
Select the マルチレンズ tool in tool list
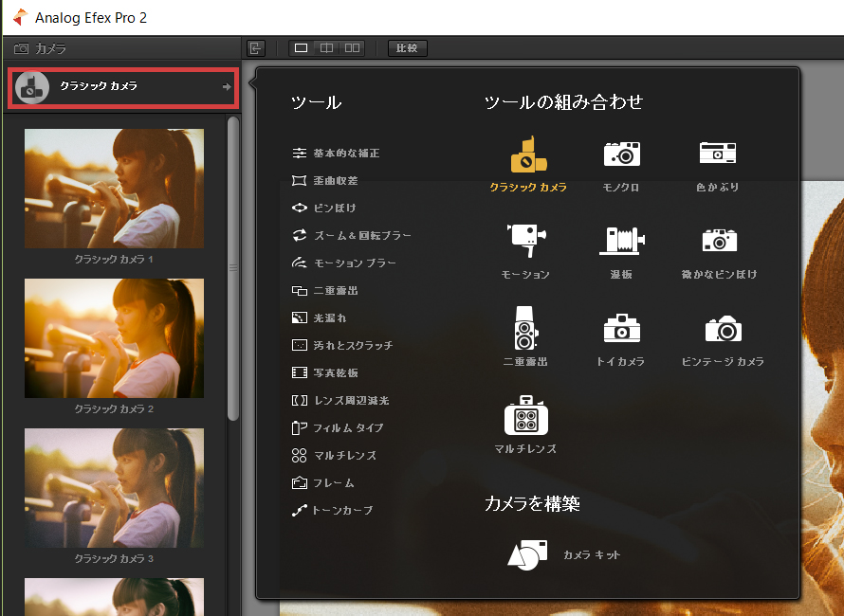click(334, 455)
